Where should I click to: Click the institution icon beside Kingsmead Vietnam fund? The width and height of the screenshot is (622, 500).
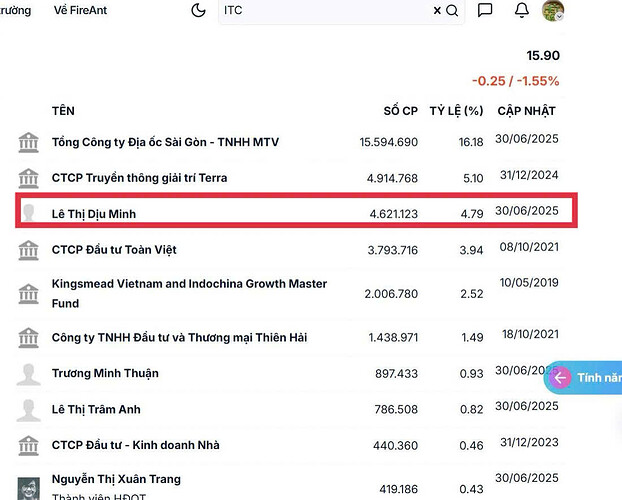point(29,294)
